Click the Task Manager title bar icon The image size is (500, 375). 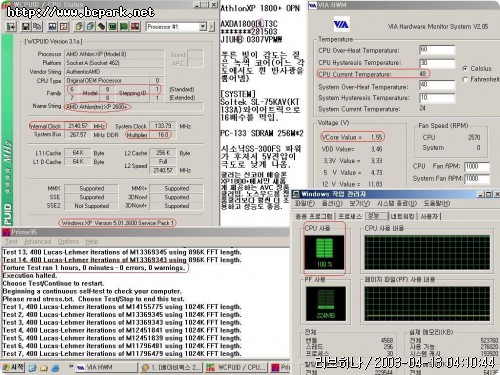(x=296, y=194)
